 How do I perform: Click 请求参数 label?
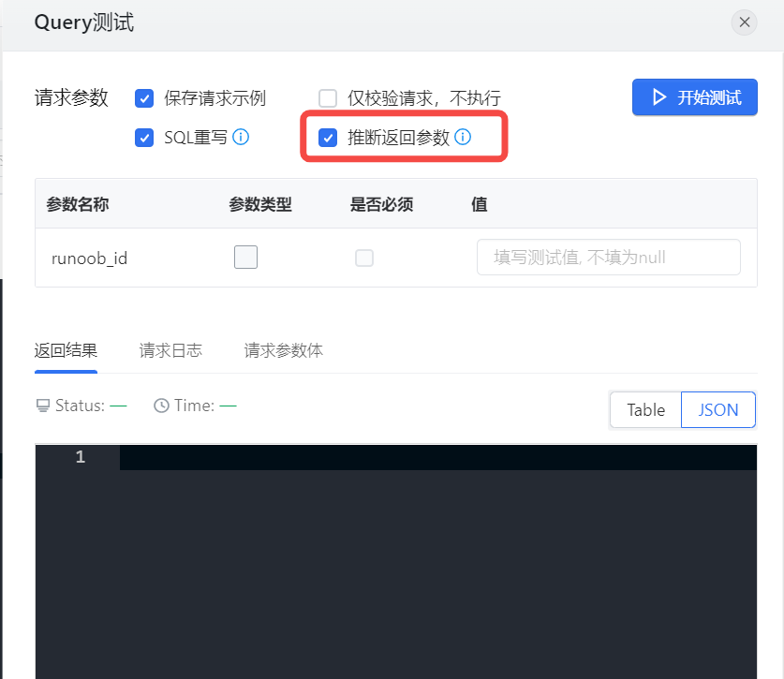pyautogui.click(x=71, y=97)
